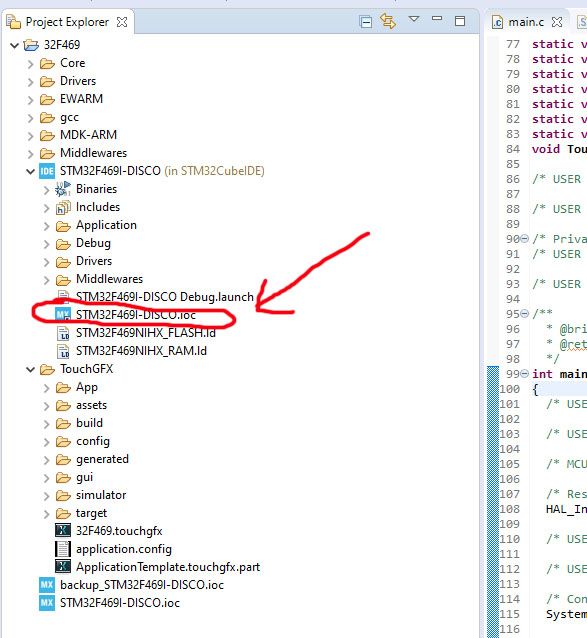The width and height of the screenshot is (587, 638).
Task: Click line number 108 in editor gutter
Action: pyautogui.click(x=510, y=509)
